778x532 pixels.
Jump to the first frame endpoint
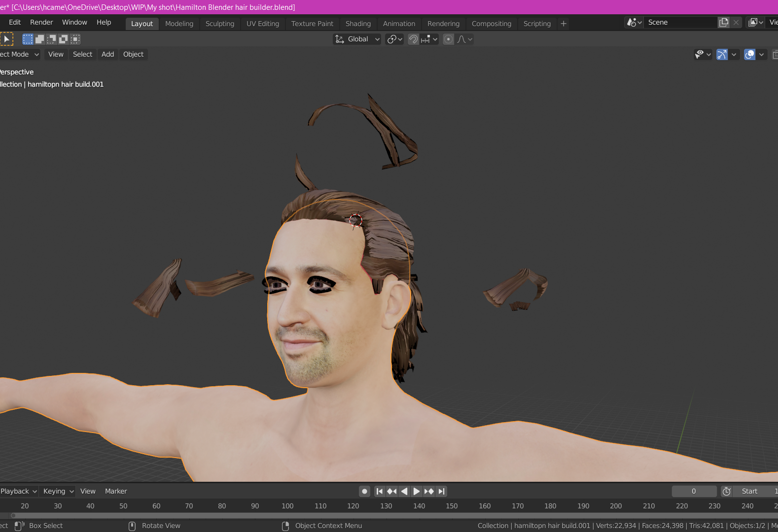point(380,491)
